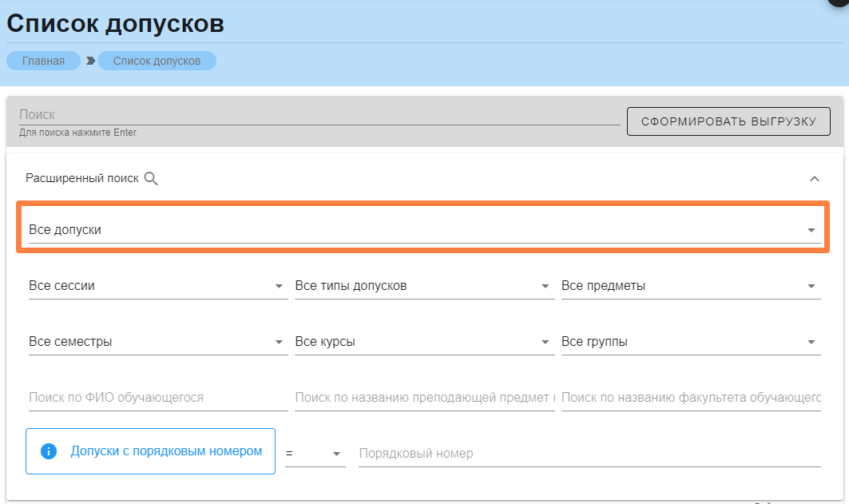This screenshot has width=849, height=504.
Task: Focus the Поиск search field
Action: tap(319, 115)
